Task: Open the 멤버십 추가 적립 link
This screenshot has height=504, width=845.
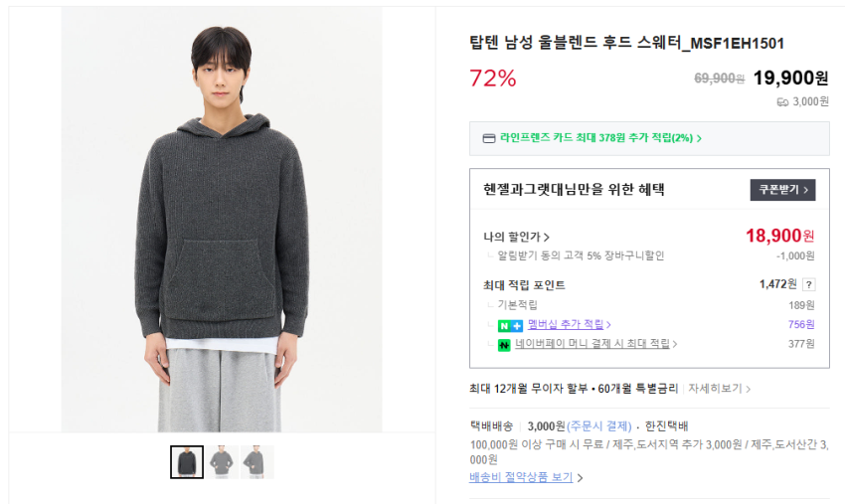Action: coord(569,325)
